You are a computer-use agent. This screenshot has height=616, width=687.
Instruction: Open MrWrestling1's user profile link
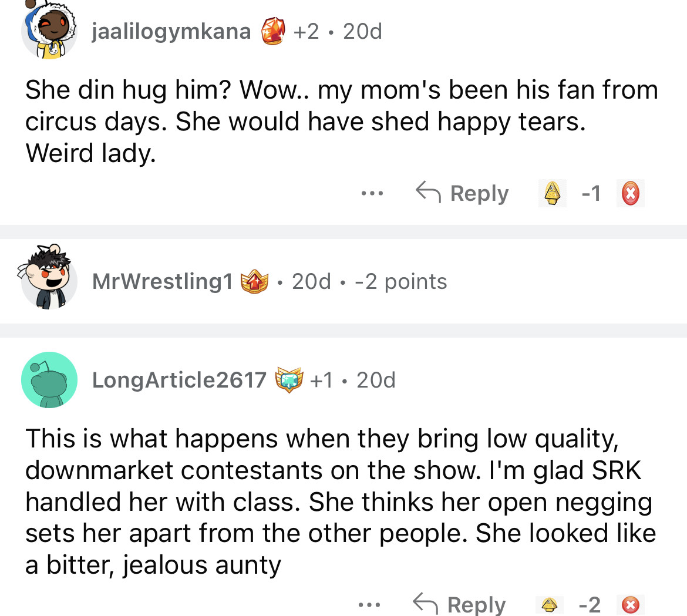pyautogui.click(x=163, y=282)
